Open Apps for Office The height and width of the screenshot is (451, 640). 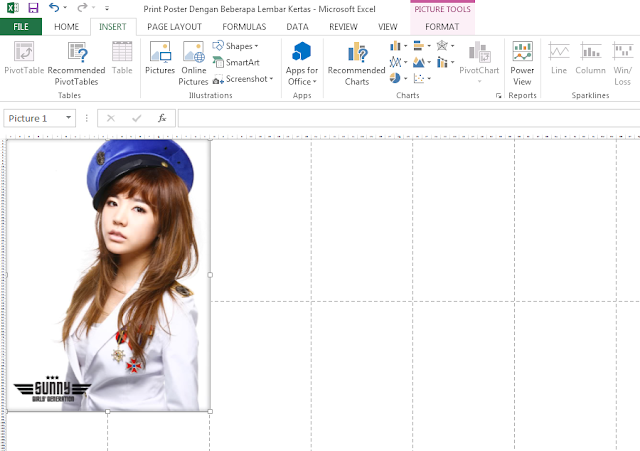click(302, 64)
